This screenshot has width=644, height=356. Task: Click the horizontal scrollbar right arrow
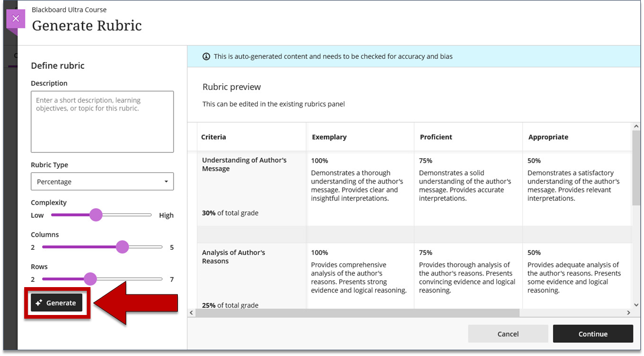(628, 312)
